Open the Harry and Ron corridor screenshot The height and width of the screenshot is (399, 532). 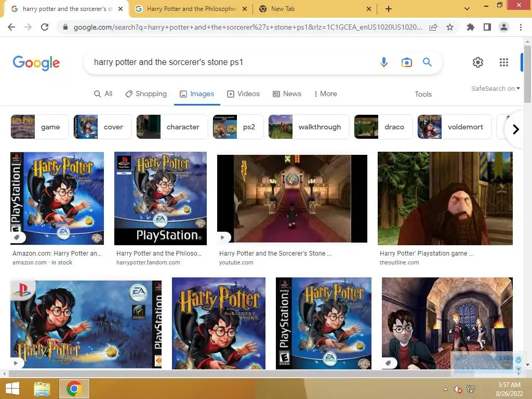point(447,323)
